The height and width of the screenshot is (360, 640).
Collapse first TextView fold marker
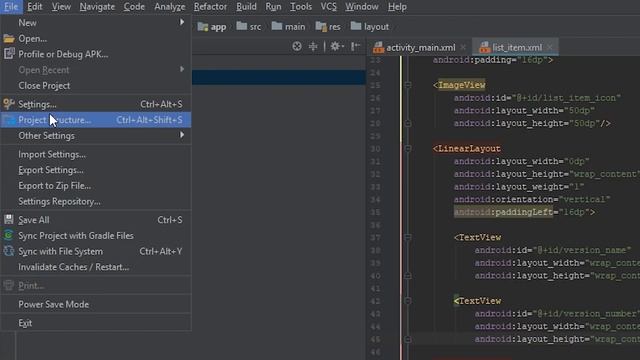pos(407,237)
